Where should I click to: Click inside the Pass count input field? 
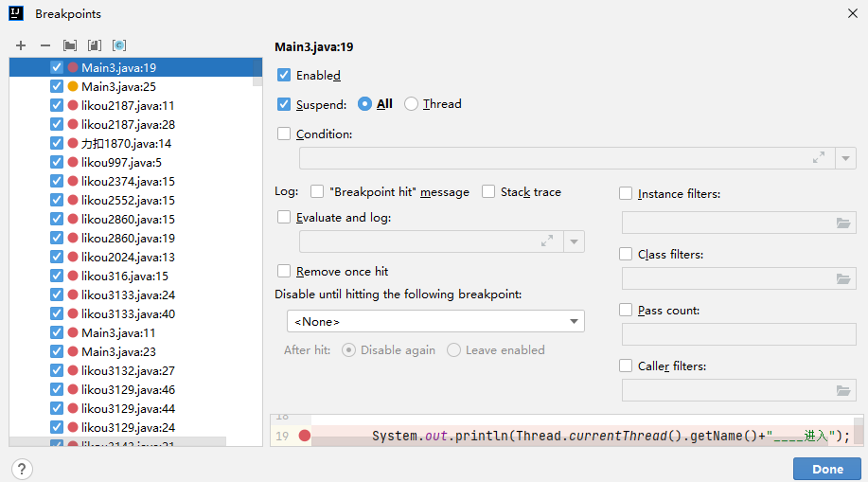tap(738, 334)
